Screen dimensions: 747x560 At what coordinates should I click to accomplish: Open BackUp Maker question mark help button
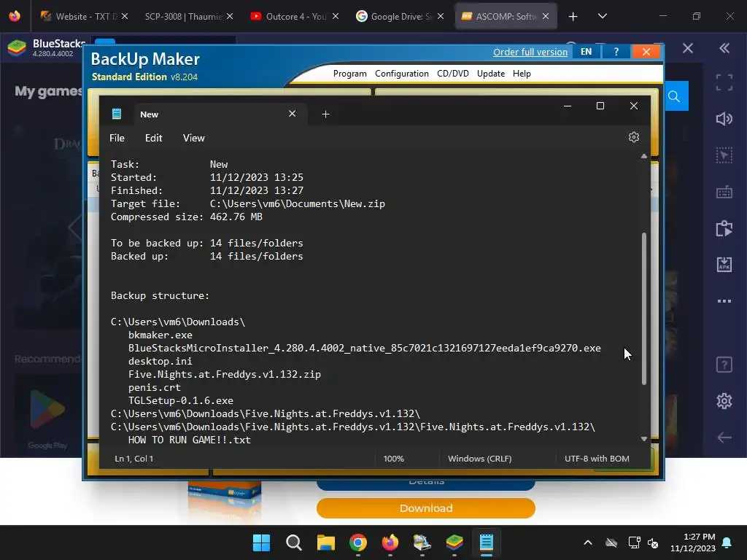pos(616,52)
